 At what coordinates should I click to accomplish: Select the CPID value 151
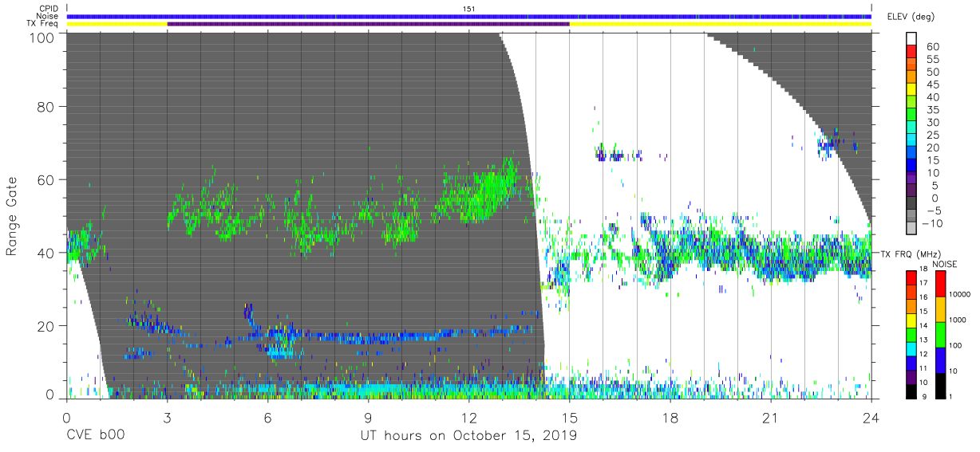468,9
